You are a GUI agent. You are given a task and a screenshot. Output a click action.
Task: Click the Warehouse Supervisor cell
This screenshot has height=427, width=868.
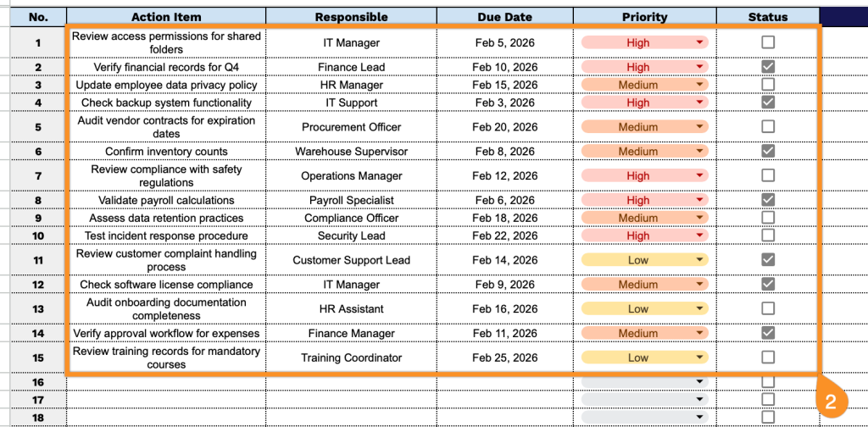pos(351,152)
